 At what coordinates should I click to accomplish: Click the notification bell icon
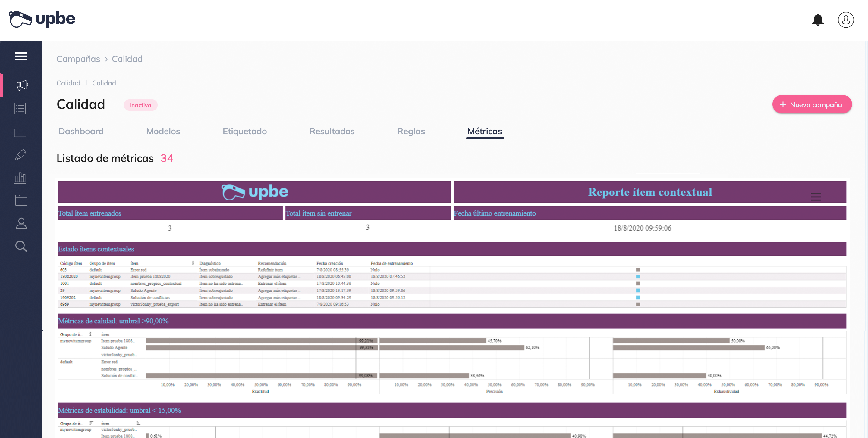click(818, 20)
